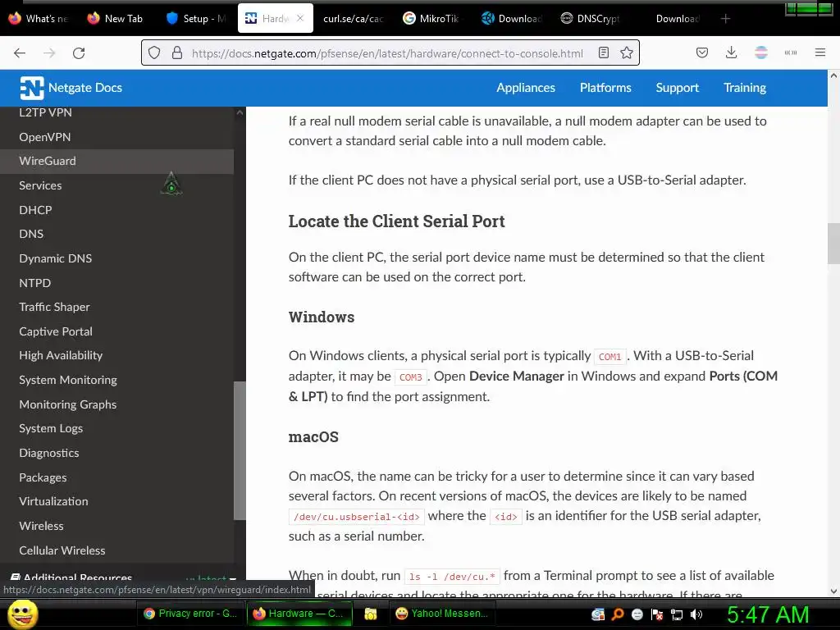Open the tracking protection shield icon
840x630 pixels.
pos(154,52)
